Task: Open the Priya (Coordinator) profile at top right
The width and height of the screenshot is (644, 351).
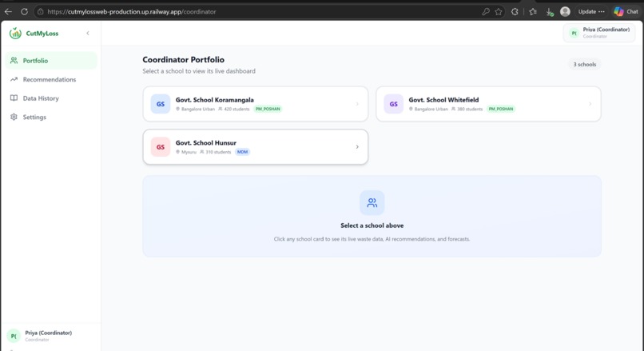Action: pos(599,33)
